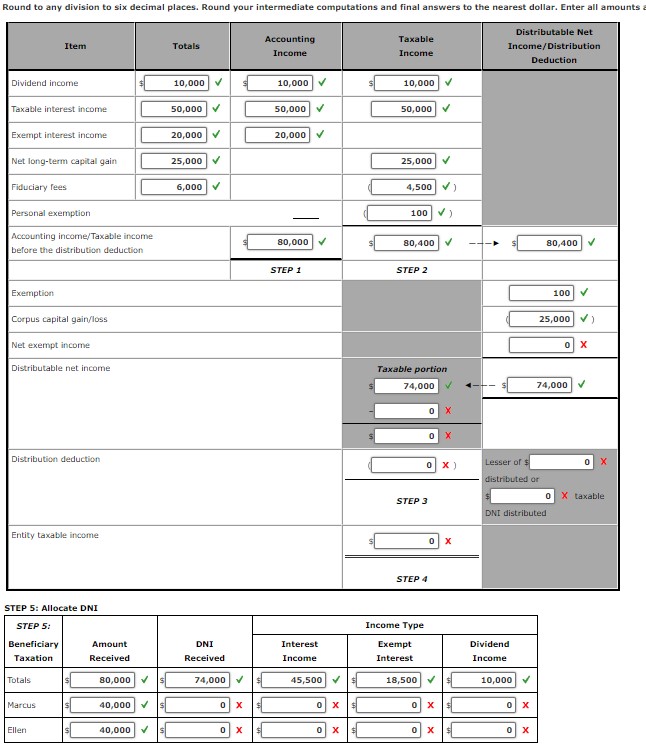Click green check beside Totals Exempt Interest 18,500
646x755 pixels.
(x=431, y=679)
